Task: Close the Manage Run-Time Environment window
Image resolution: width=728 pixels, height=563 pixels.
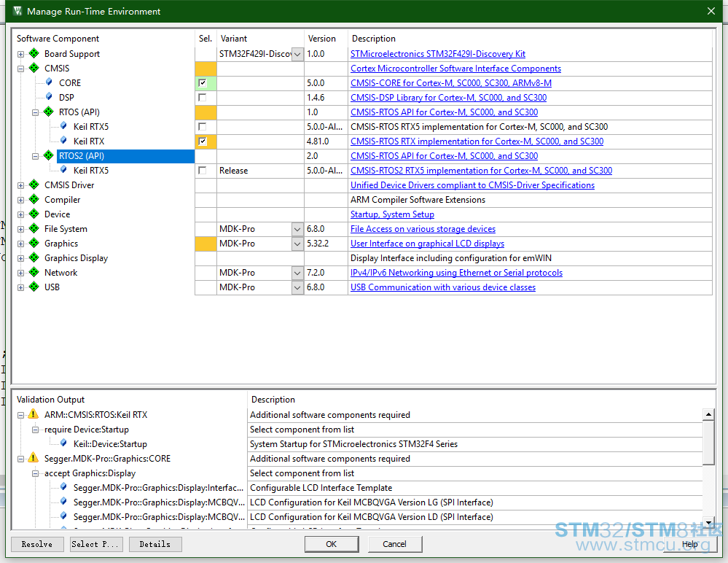Action: coord(711,11)
